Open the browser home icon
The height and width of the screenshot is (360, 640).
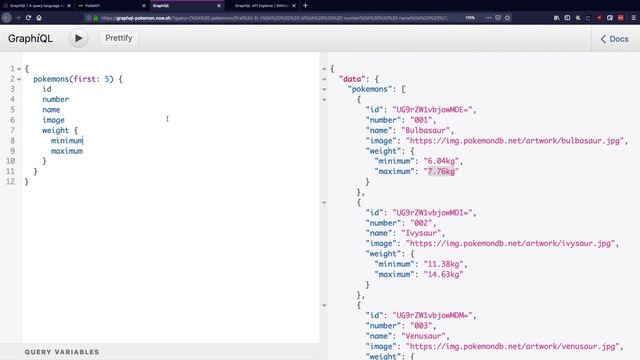tap(39, 18)
